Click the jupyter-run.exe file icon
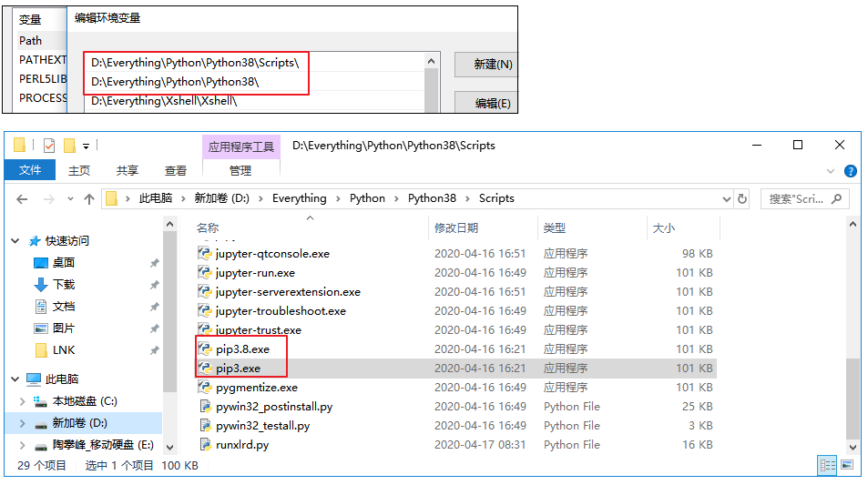The height and width of the screenshot is (485, 868). point(205,273)
